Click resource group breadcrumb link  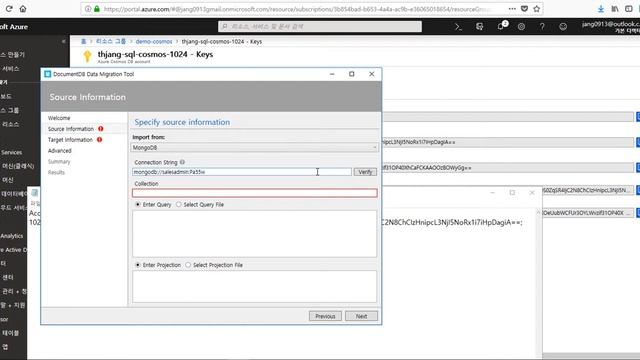point(111,42)
